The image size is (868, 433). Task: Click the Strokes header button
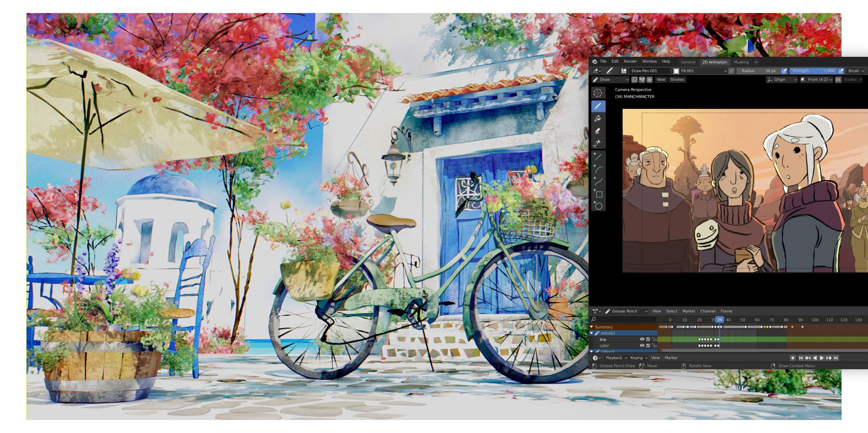pyautogui.click(x=677, y=80)
